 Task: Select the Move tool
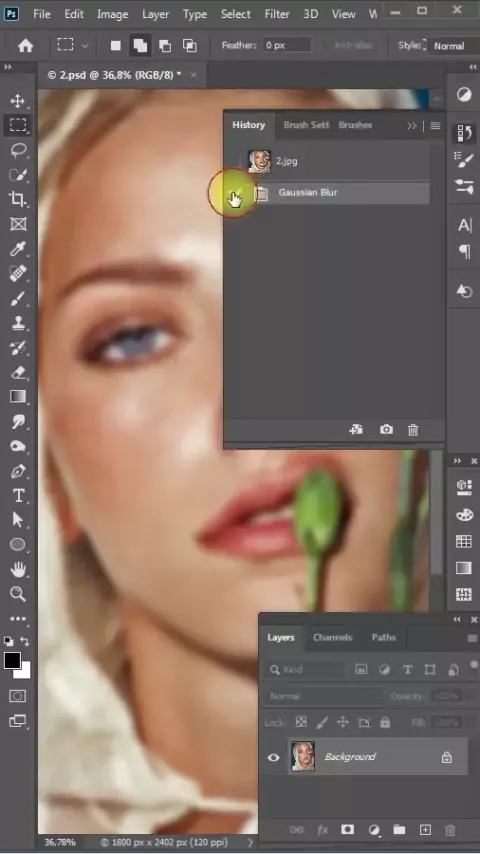pos(17,101)
